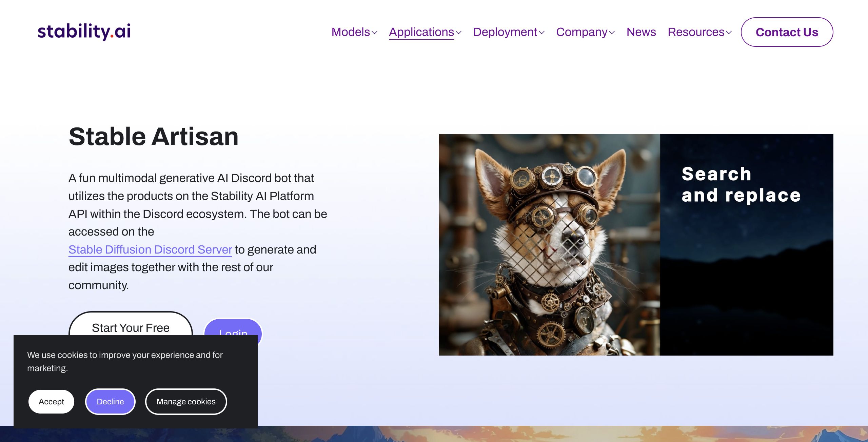Expand the Deployment dropdown chevron
The image size is (868, 442).
point(542,33)
